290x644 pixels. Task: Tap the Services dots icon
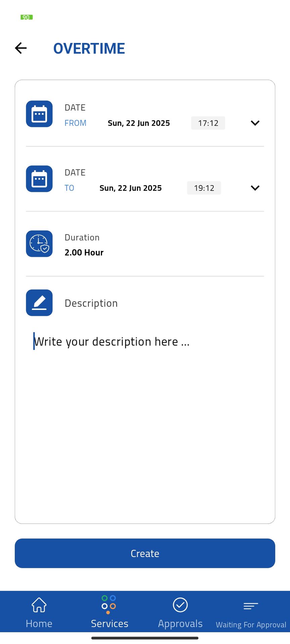109,604
